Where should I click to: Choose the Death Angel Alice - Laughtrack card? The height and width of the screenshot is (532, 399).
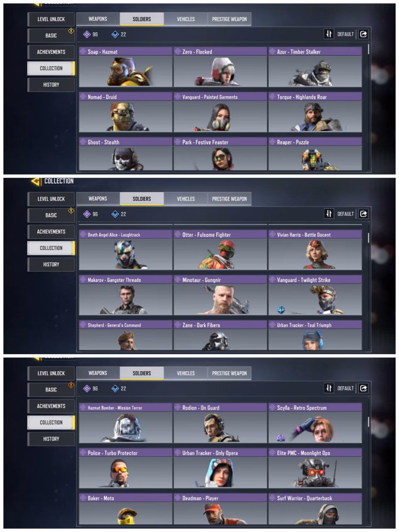point(126,250)
